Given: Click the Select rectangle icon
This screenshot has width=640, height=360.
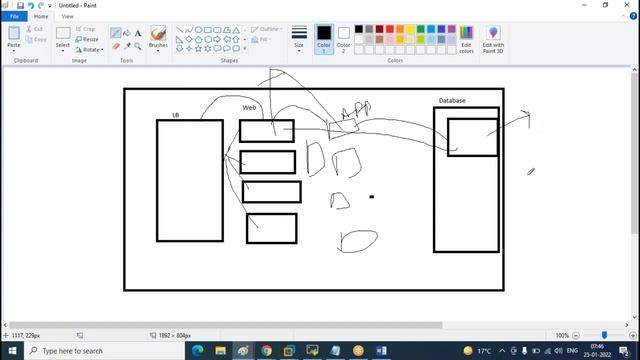Looking at the screenshot, I should click(63, 33).
